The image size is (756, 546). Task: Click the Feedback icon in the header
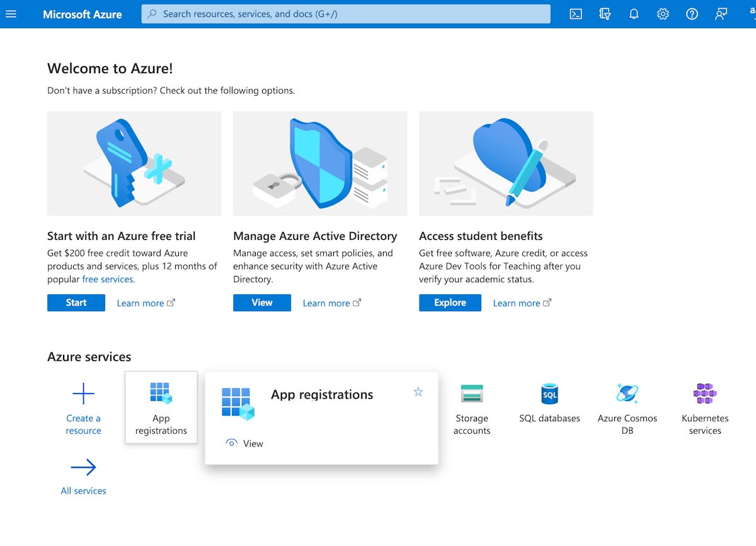point(721,14)
